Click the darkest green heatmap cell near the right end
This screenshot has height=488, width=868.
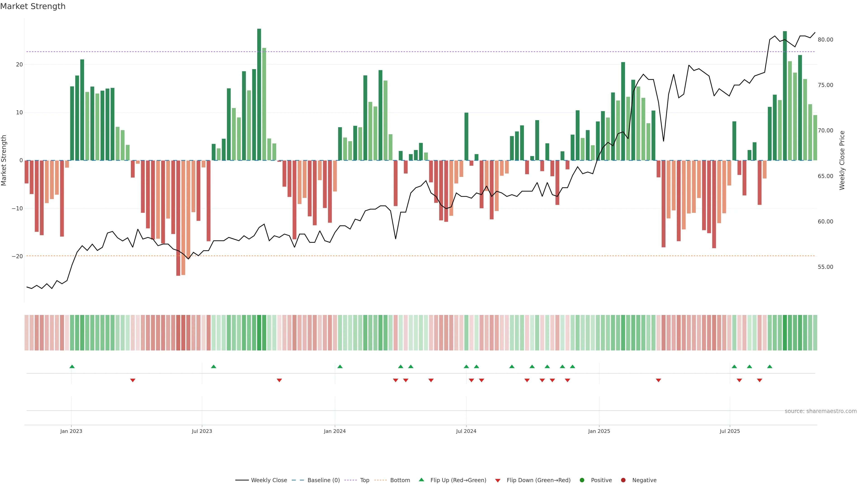pyautogui.click(x=784, y=333)
